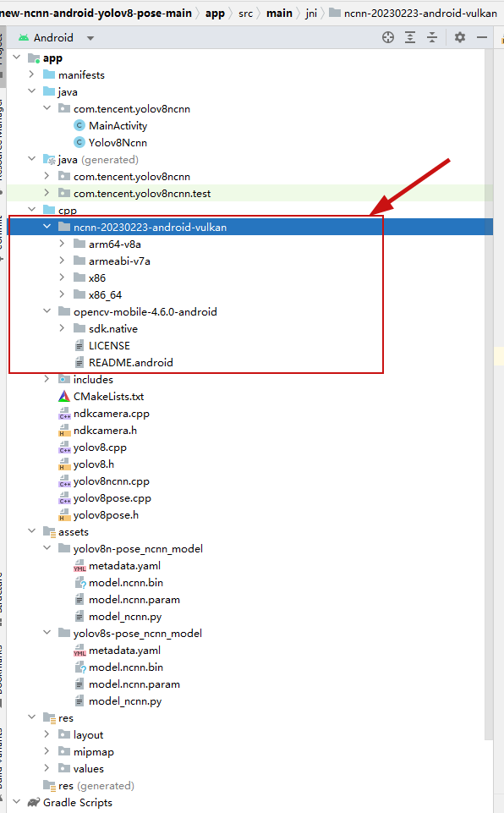The width and height of the screenshot is (504, 813).
Task: Expand the manifests folder
Action: pos(31,74)
